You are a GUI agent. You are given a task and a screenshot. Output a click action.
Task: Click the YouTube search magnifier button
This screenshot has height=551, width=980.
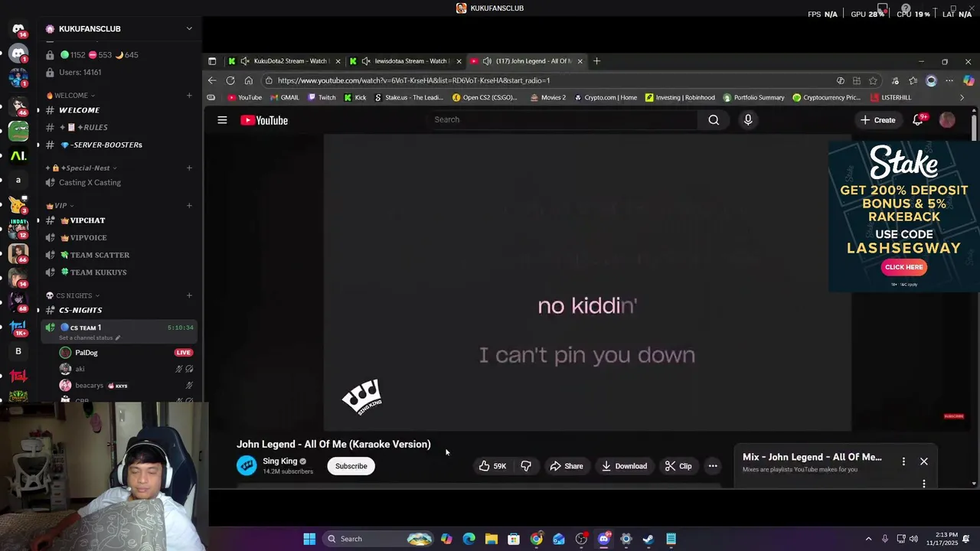pyautogui.click(x=714, y=119)
